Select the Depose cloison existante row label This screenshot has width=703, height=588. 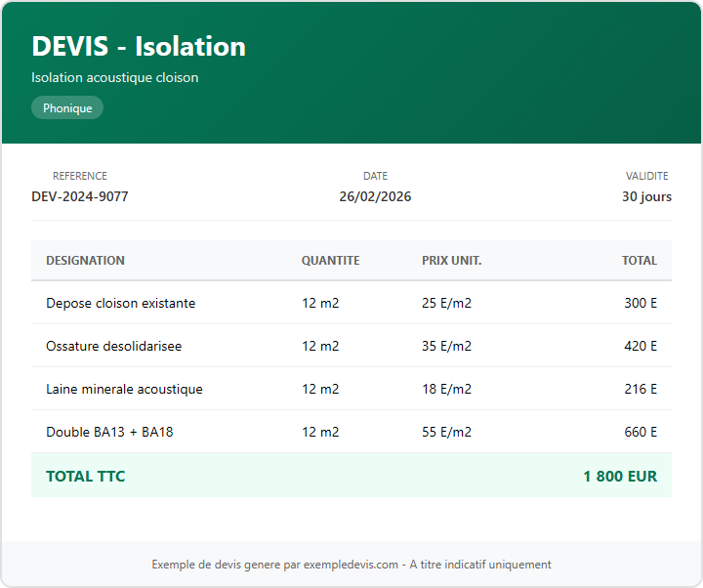pos(120,303)
